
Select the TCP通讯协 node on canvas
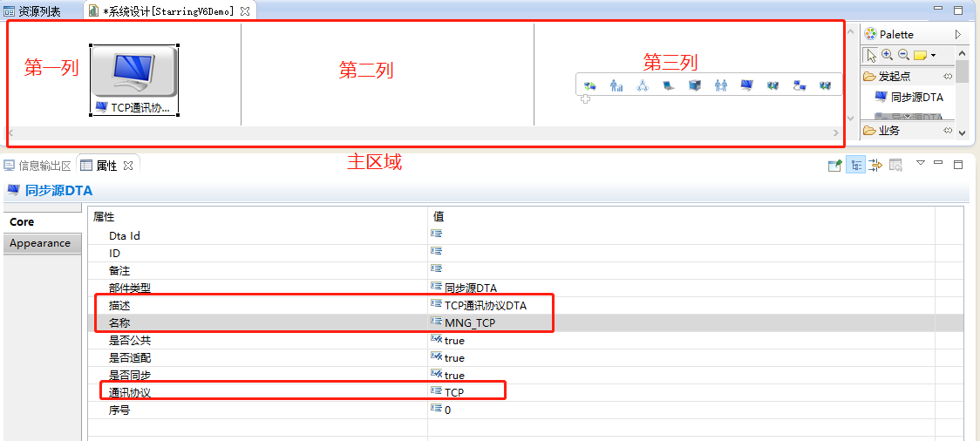[x=134, y=80]
